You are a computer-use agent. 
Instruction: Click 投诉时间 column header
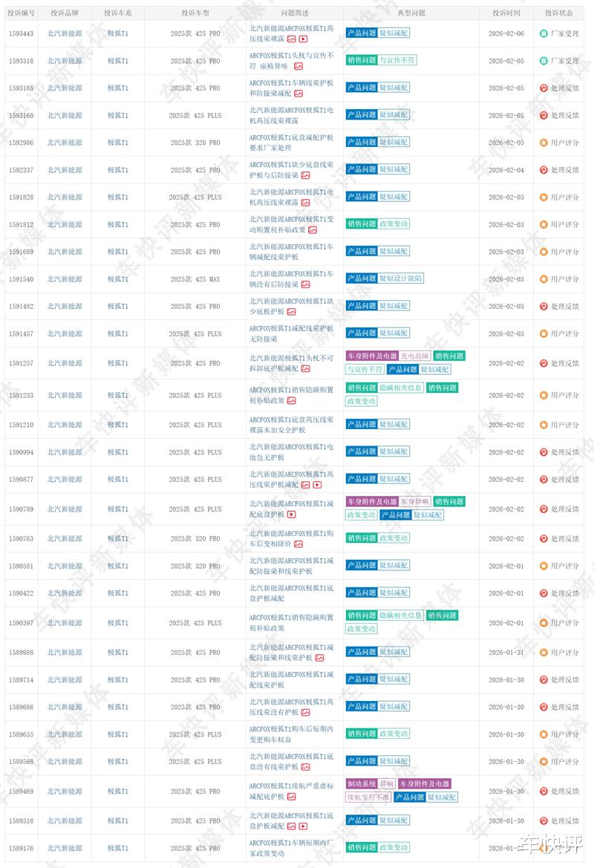point(506,13)
